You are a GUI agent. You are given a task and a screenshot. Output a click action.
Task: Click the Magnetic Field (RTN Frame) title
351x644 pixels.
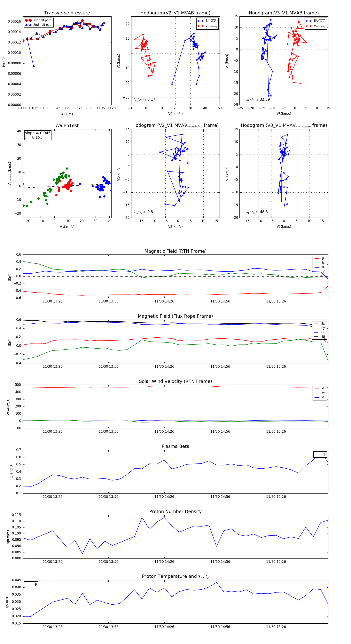click(x=175, y=251)
